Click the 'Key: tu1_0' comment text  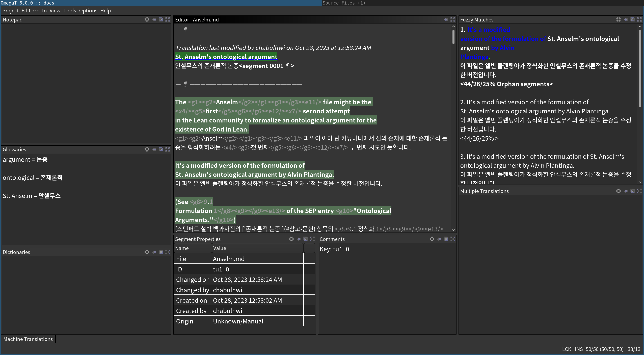click(x=334, y=249)
